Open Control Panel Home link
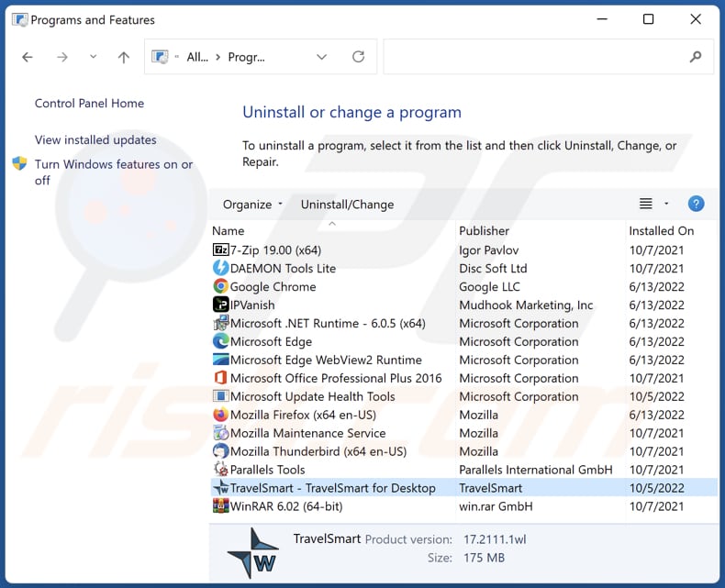 pyautogui.click(x=89, y=104)
